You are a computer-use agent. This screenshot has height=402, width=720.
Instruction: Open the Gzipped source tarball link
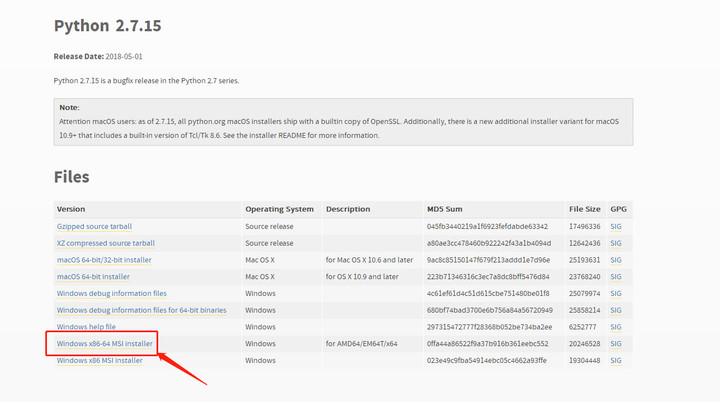tap(94, 226)
